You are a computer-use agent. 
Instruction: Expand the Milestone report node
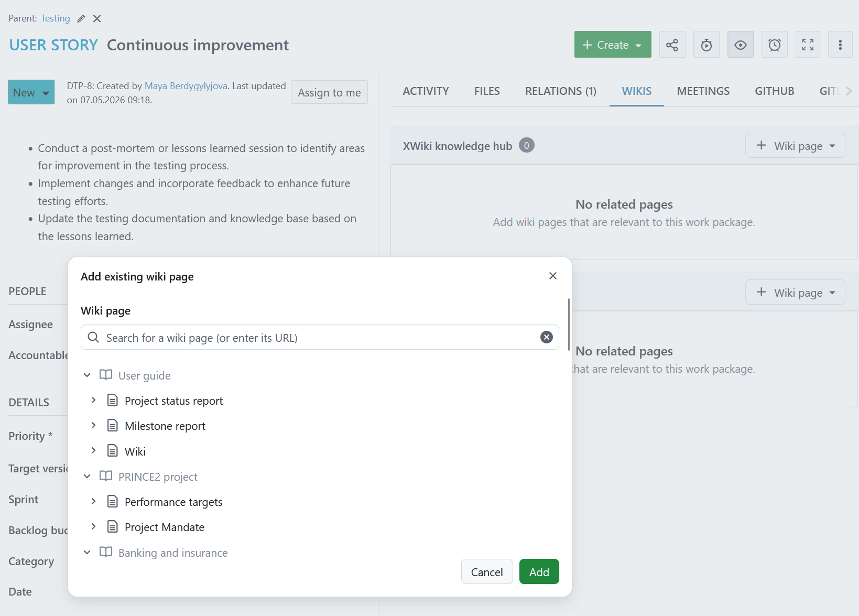click(x=93, y=426)
